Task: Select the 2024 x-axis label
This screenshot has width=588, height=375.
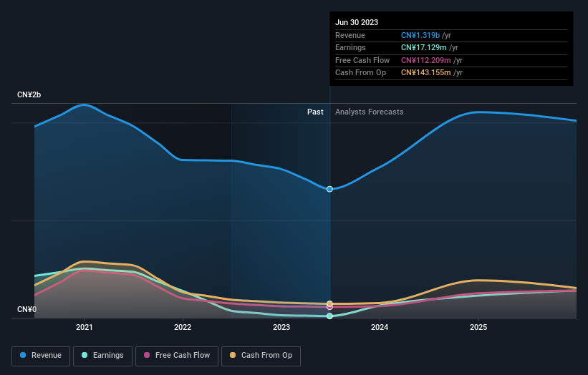Action: tap(380, 328)
